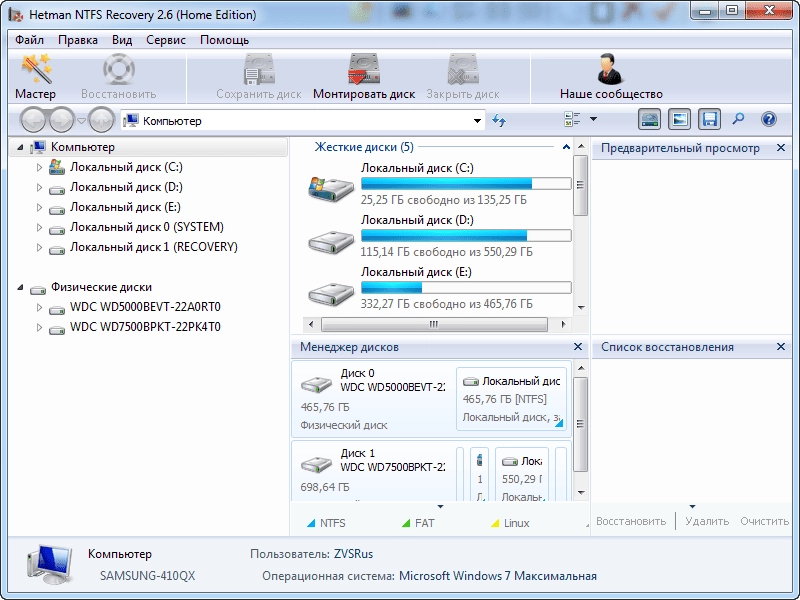800x600 pixels.
Task: Open help with question mark icon
Action: 768,119
